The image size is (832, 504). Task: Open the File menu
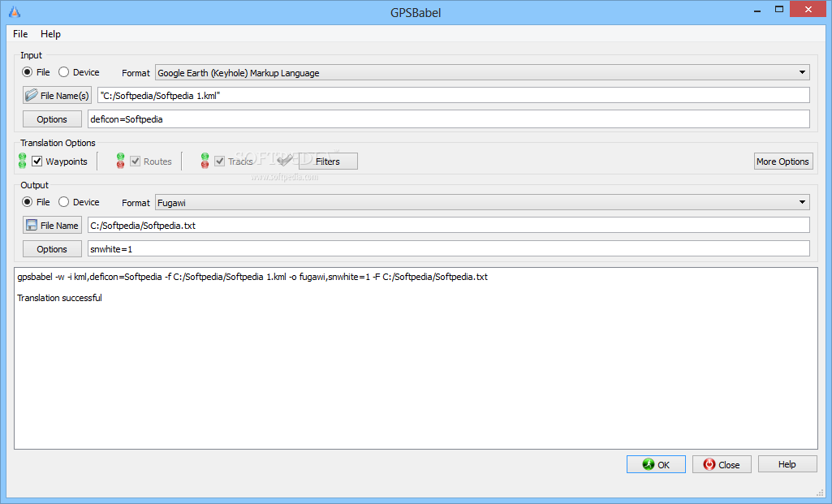[x=20, y=34]
